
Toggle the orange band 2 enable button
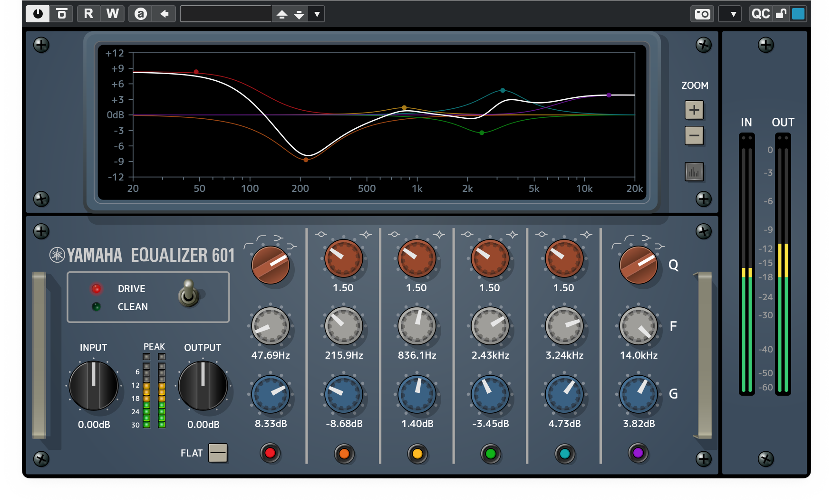tap(344, 454)
